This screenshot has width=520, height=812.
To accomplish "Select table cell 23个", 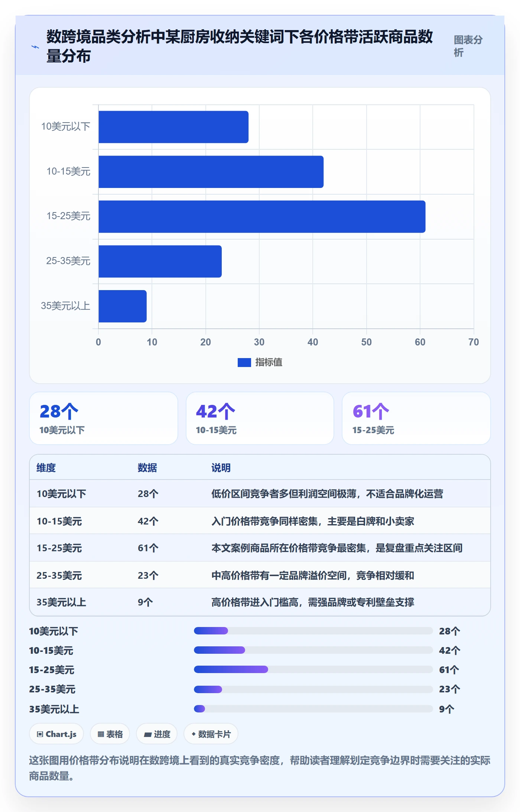I will pos(148,575).
